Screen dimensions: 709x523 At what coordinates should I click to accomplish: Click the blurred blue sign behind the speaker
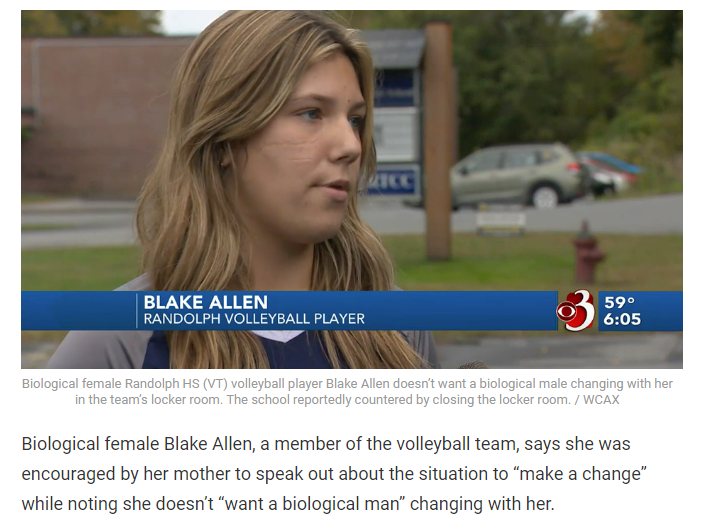click(394, 181)
